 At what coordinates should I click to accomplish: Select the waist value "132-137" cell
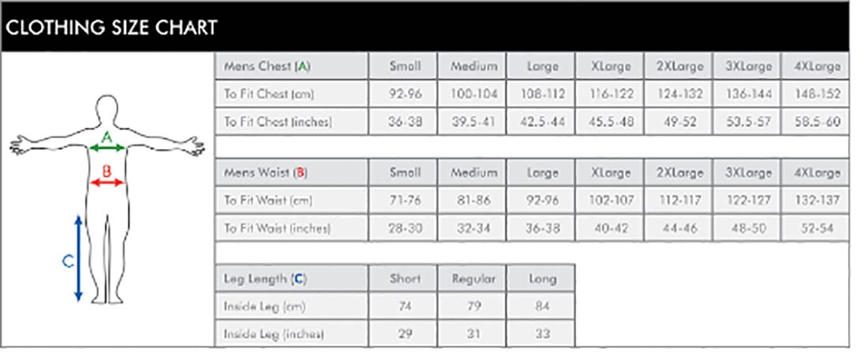816,200
